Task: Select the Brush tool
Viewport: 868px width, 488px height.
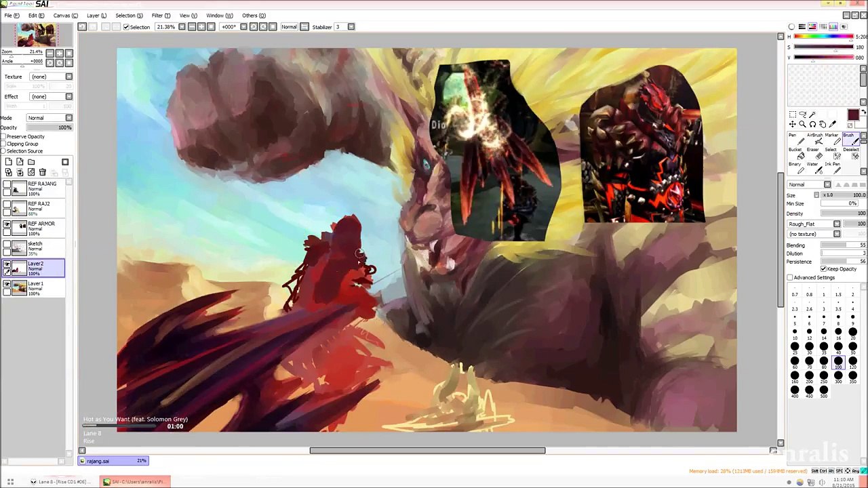Action: pyautogui.click(x=851, y=139)
